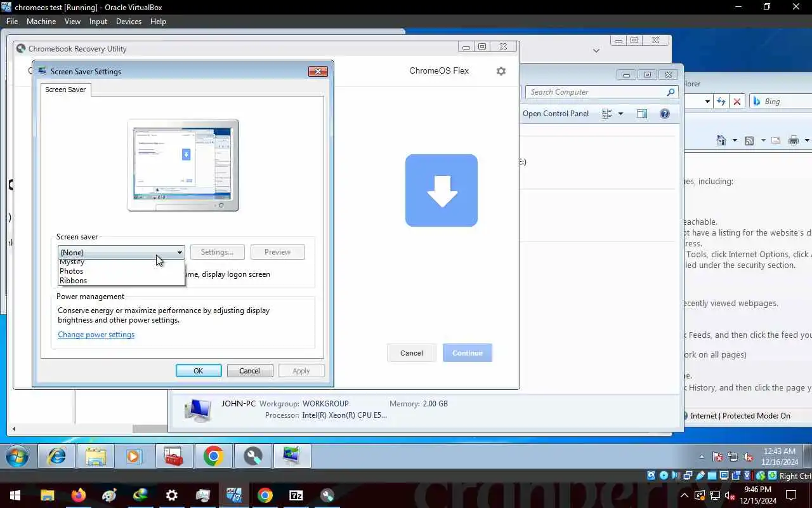Open File Explorer on host taskbar

tap(48, 495)
